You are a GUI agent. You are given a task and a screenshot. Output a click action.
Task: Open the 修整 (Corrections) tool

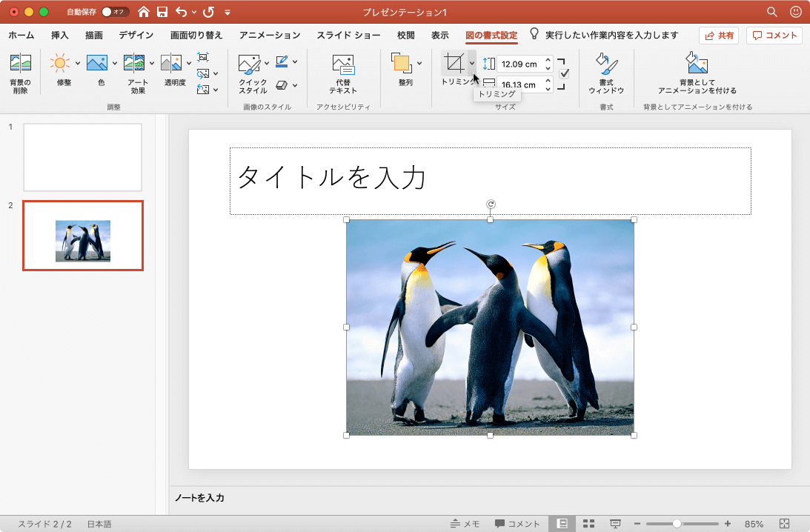point(60,64)
